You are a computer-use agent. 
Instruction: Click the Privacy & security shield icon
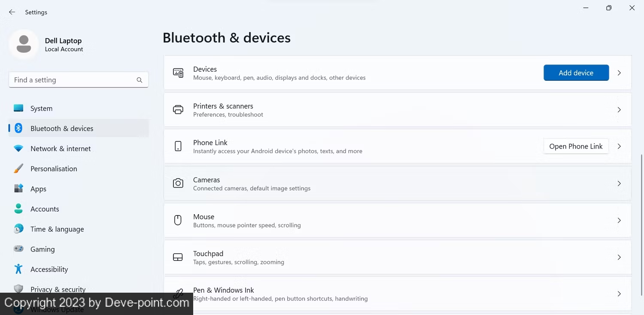click(x=18, y=288)
